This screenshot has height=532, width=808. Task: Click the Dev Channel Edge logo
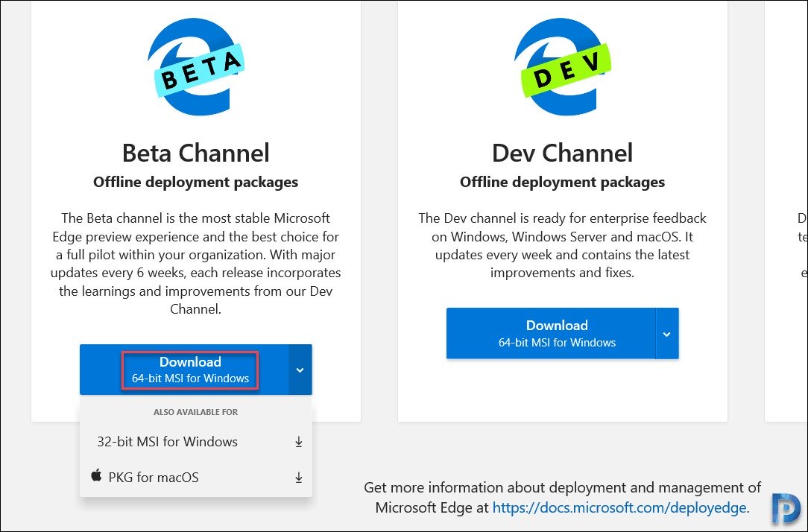562,67
